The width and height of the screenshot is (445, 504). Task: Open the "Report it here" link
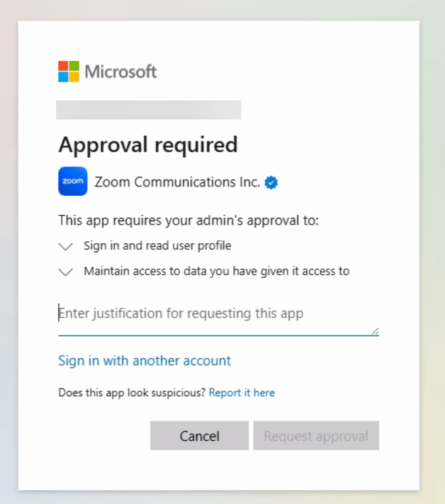tap(241, 393)
